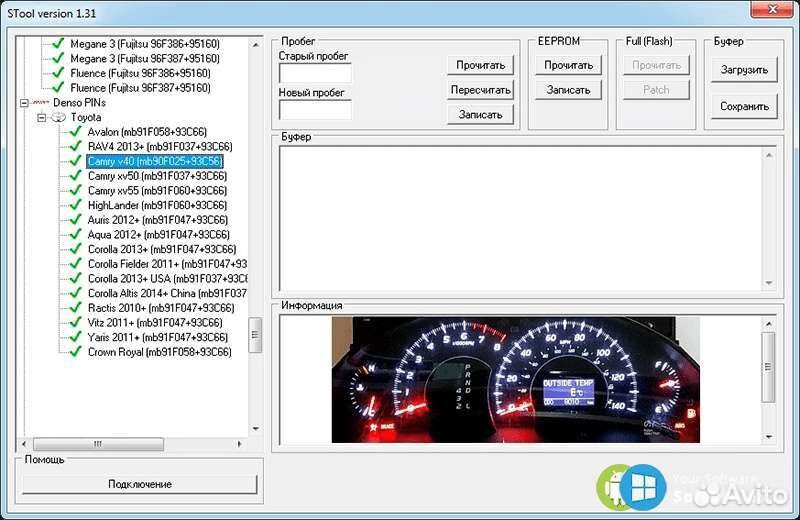The image size is (800, 520).
Task: Click the check icon next to Camry xv55
Action: coord(76,190)
